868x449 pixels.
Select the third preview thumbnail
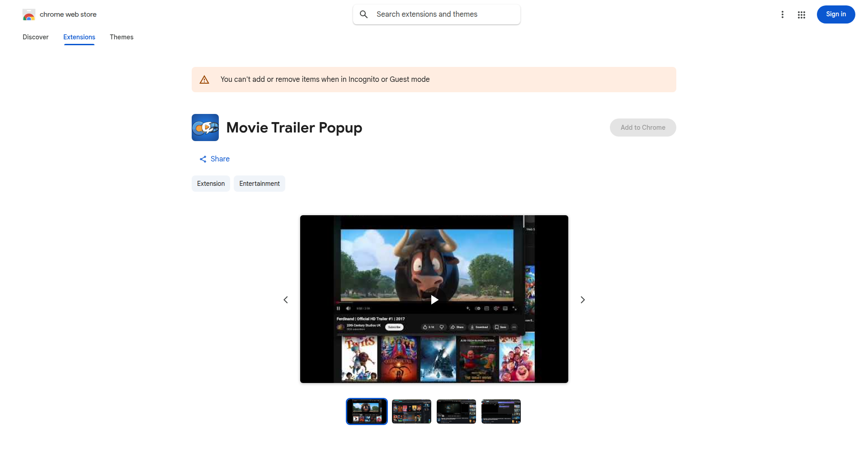tap(456, 411)
